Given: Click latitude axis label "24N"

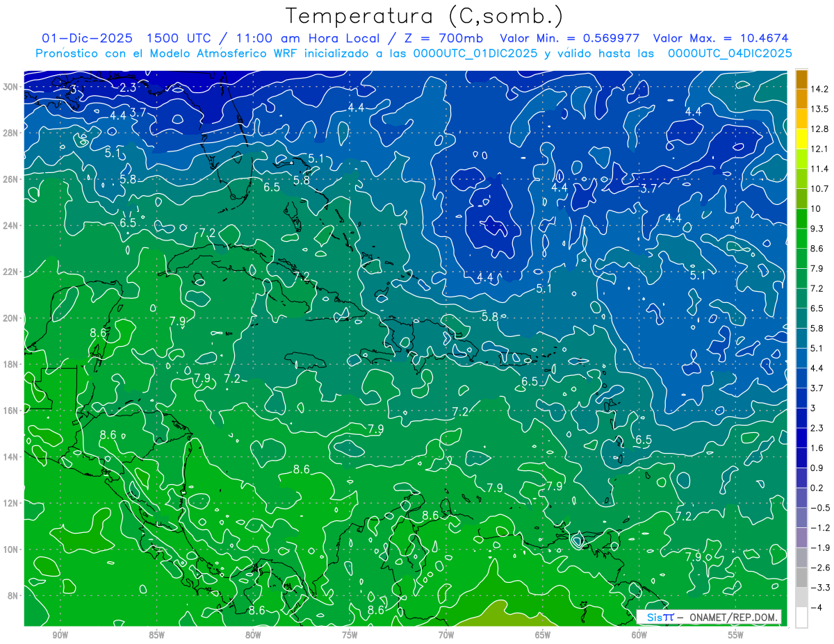Looking at the screenshot, I should (10, 225).
